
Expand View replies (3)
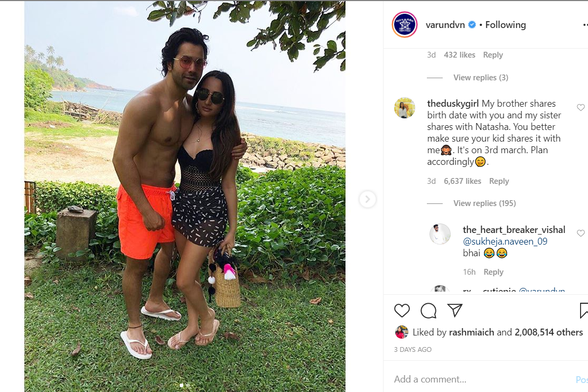[480, 78]
